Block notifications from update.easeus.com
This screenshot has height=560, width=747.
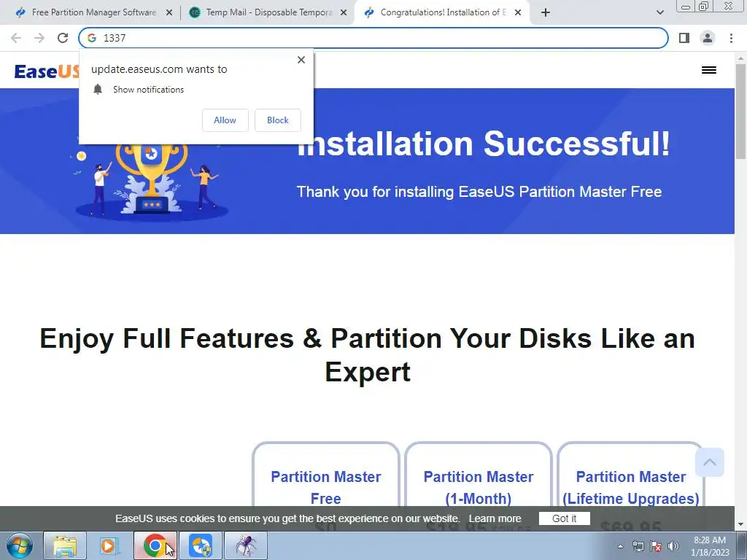(278, 120)
